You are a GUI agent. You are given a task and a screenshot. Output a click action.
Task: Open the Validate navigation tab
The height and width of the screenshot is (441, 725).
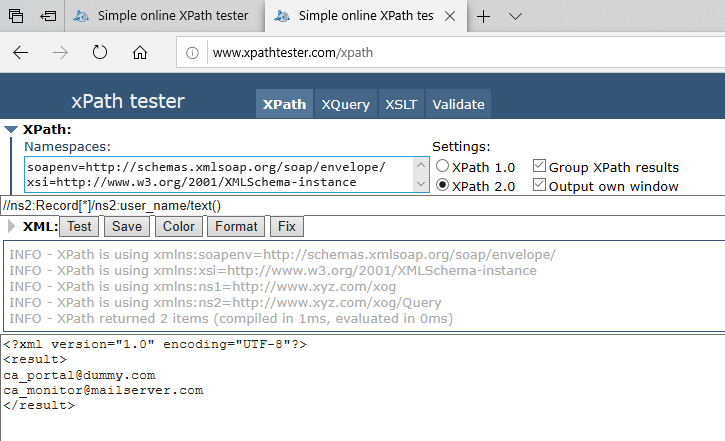[458, 104]
